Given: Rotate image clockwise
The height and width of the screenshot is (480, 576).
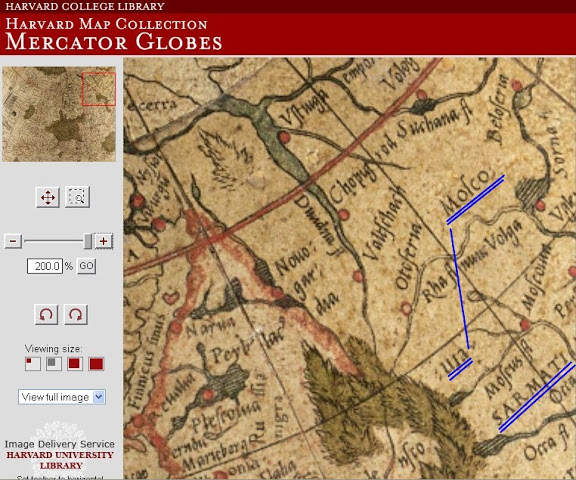Looking at the screenshot, I should pos(76,314).
